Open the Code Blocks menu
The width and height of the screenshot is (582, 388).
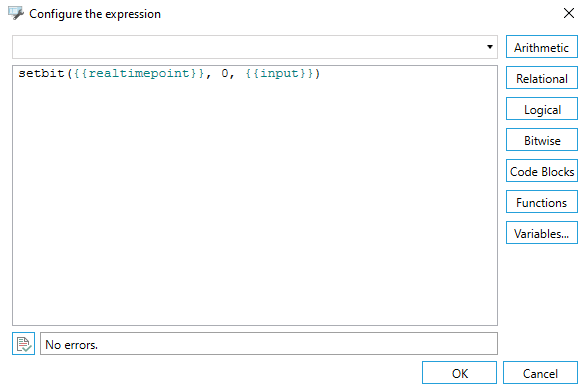point(542,171)
